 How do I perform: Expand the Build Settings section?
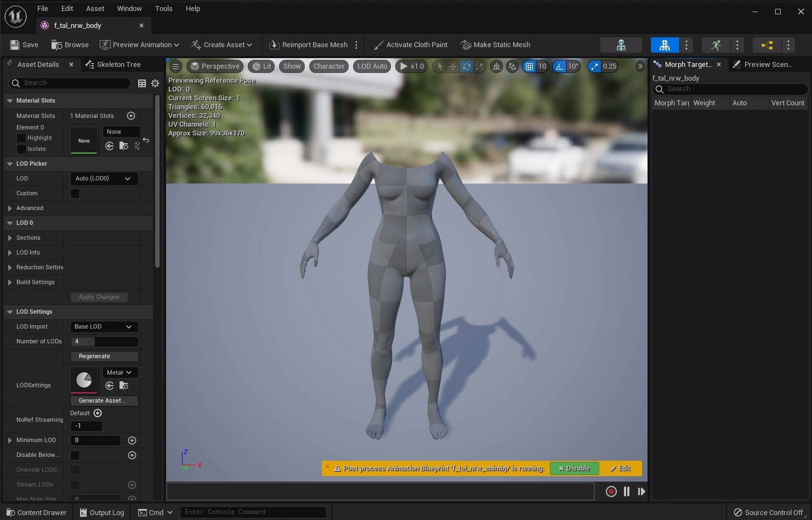tap(10, 282)
